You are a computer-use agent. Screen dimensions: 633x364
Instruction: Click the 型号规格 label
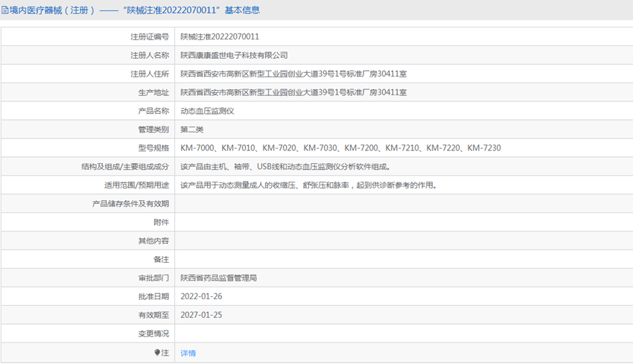pos(153,148)
